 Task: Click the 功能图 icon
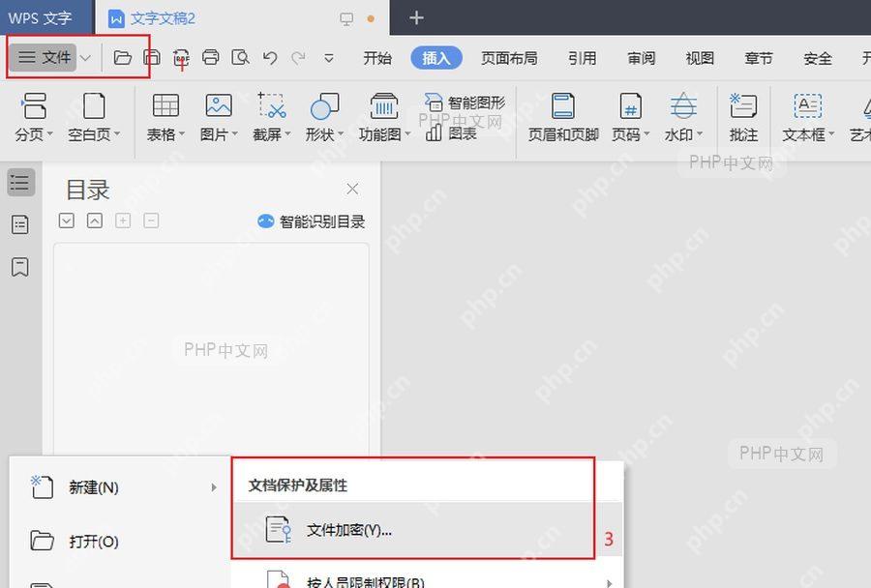[384, 105]
